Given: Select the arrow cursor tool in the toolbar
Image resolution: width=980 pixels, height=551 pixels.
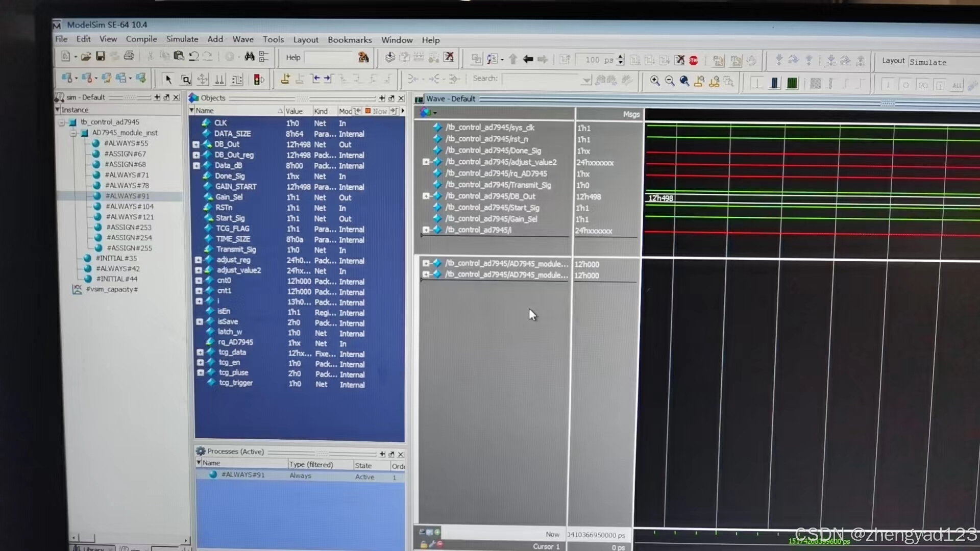Looking at the screenshot, I should [168, 79].
